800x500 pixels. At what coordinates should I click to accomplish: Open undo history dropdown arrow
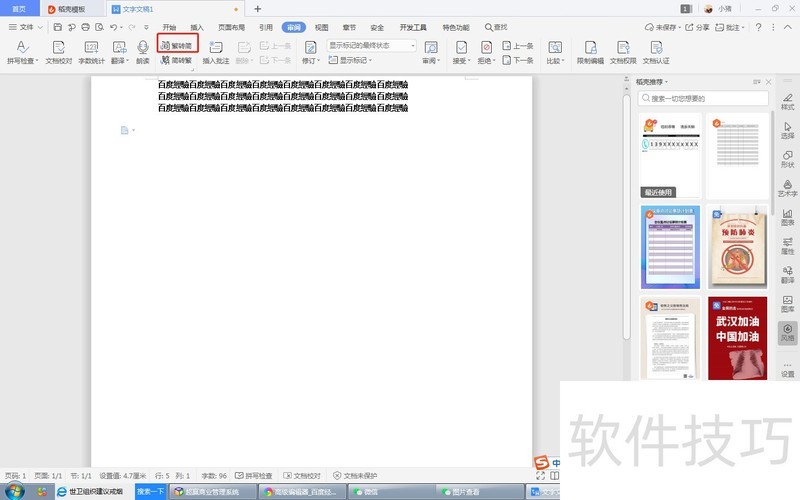tap(121, 28)
